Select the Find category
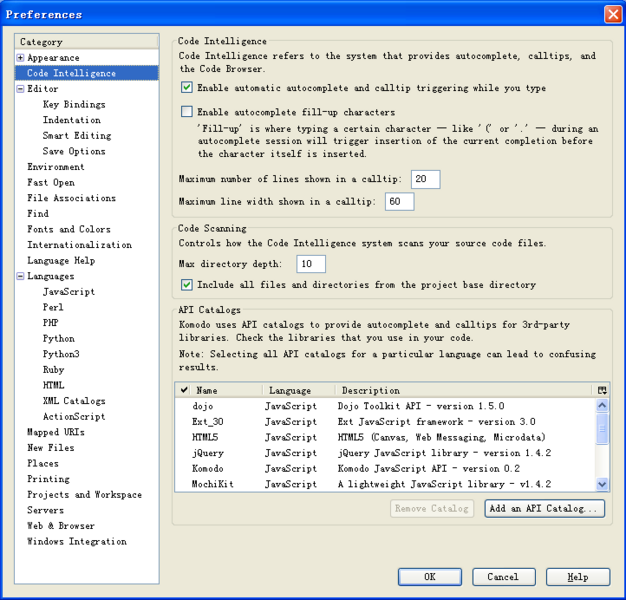The width and height of the screenshot is (626, 600). [x=38, y=214]
